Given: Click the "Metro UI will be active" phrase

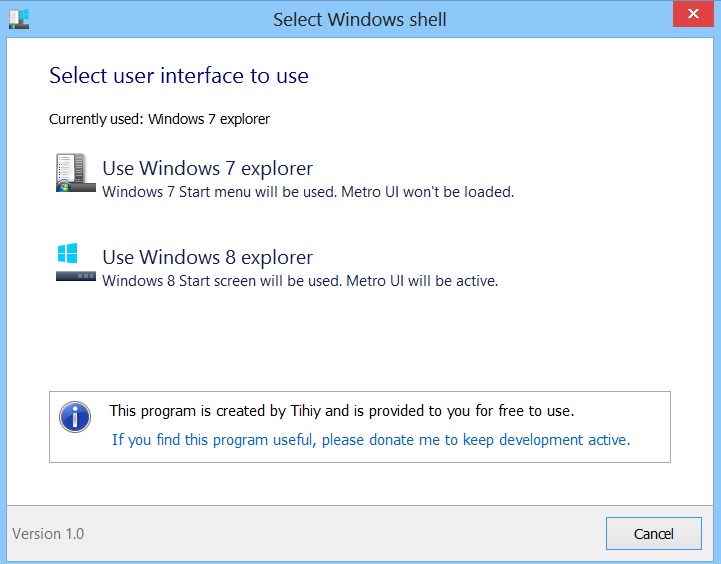Looking at the screenshot, I should tap(422, 281).
